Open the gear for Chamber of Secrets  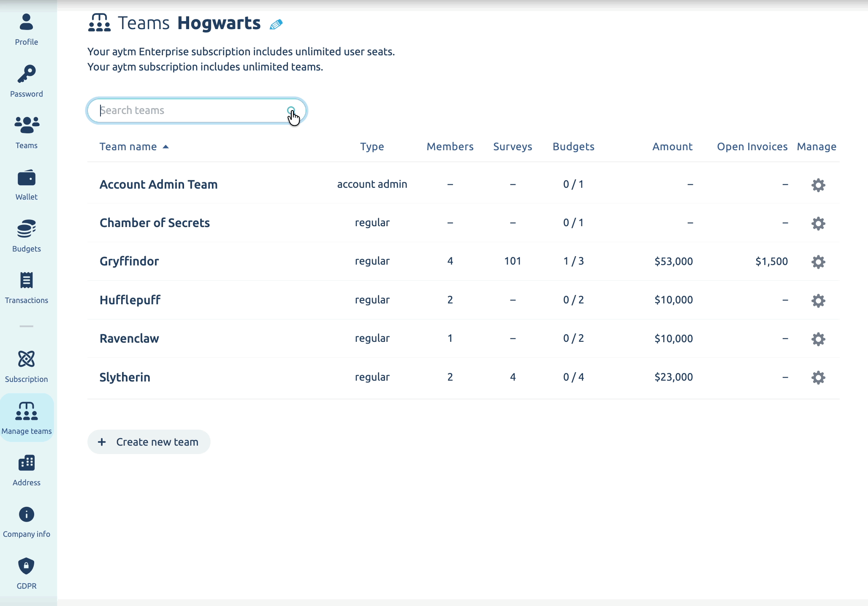[818, 223]
